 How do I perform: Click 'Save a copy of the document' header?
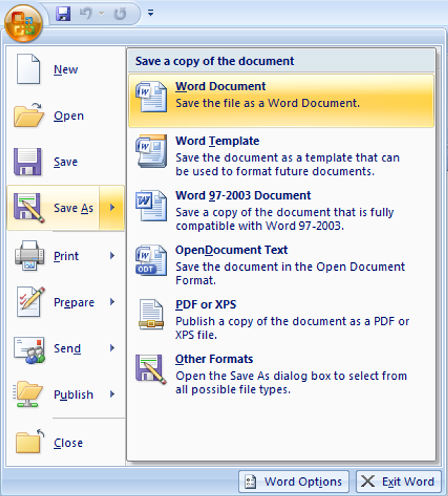pos(215,61)
